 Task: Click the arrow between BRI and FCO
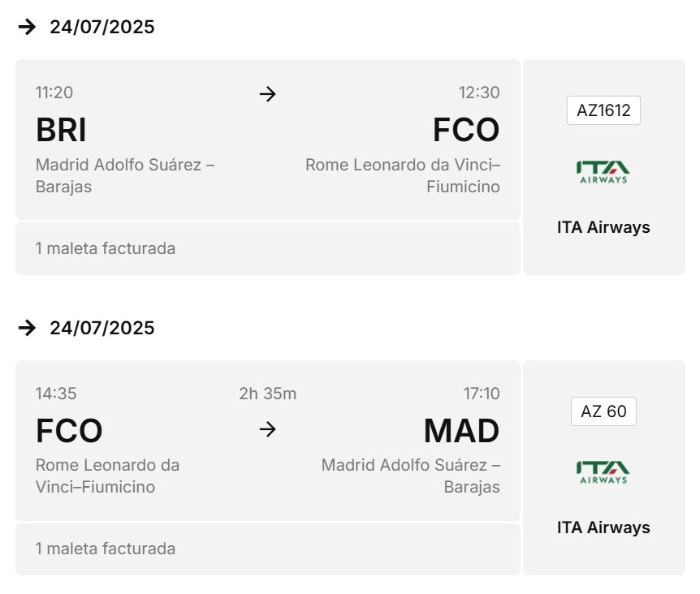click(268, 93)
